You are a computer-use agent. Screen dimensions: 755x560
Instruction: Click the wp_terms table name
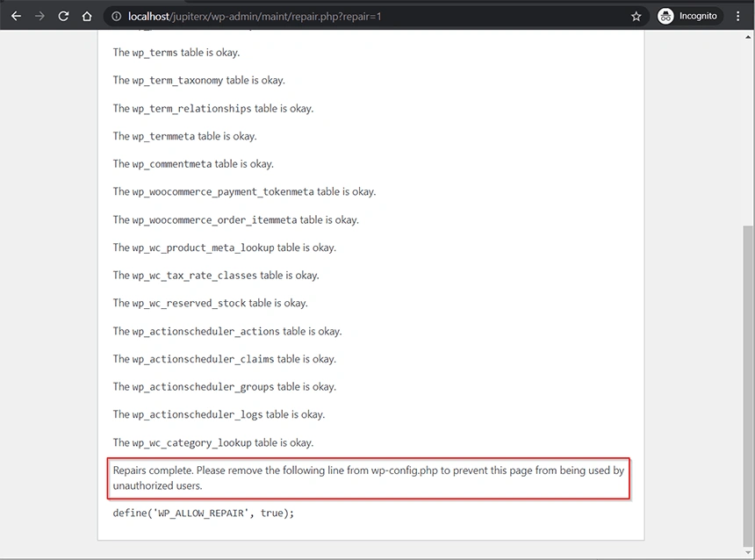point(155,53)
